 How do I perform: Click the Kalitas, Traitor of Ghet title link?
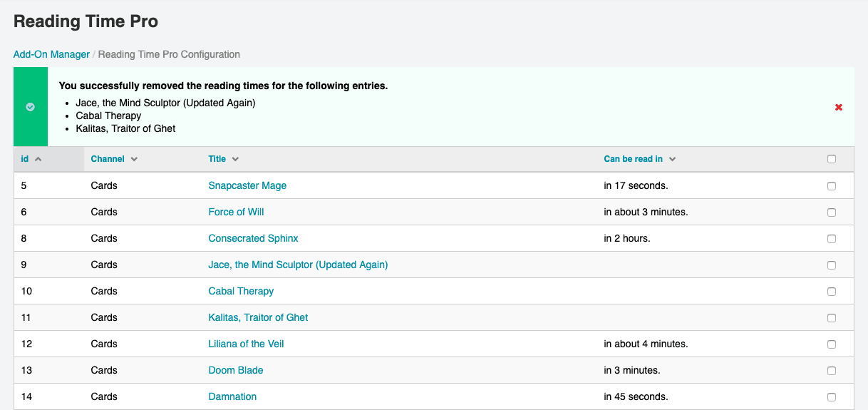[x=258, y=317]
